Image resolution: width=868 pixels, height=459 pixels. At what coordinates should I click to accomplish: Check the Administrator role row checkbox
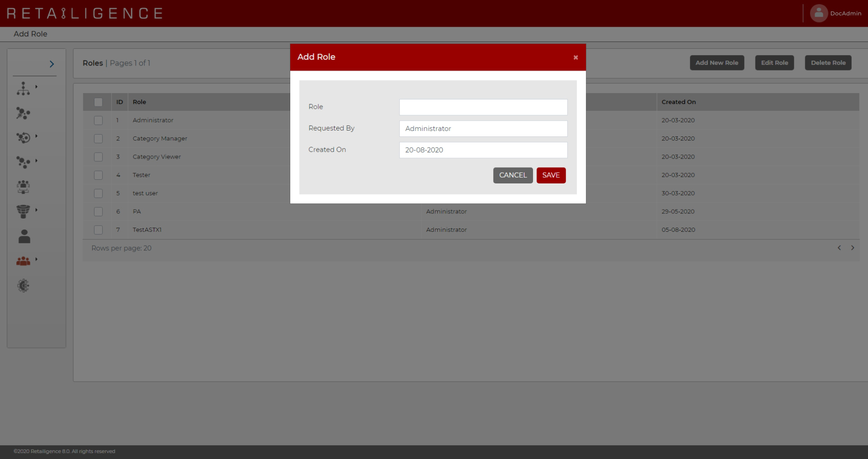pos(98,120)
